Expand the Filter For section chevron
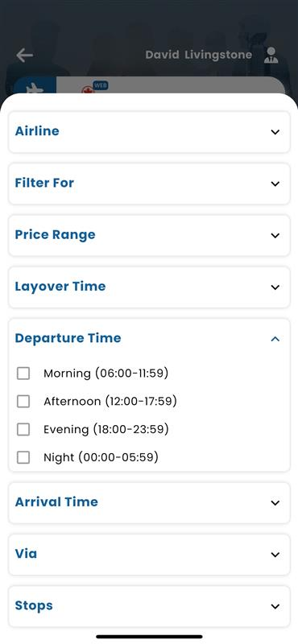The width and height of the screenshot is (298, 644). coord(275,184)
